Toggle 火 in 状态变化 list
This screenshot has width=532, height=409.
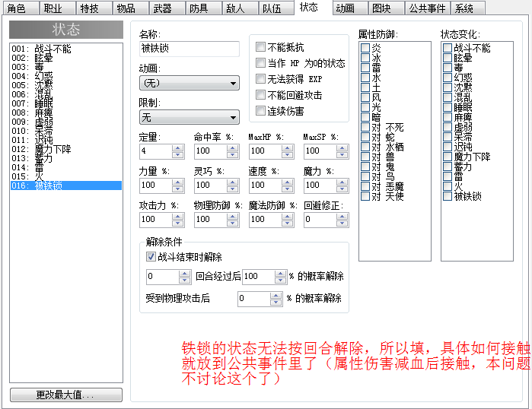point(448,186)
